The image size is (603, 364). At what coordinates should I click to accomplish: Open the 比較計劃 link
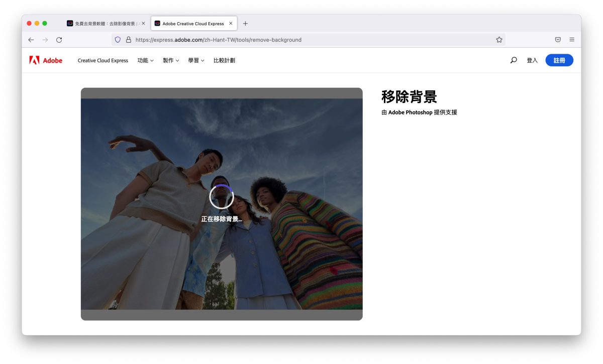[x=224, y=61]
